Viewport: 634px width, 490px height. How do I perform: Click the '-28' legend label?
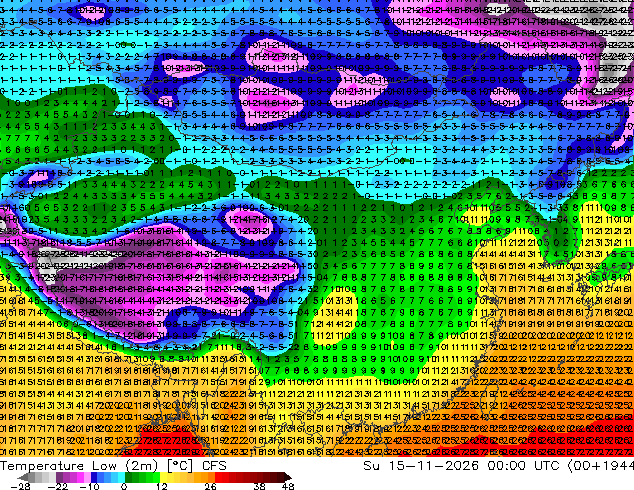click(20, 486)
